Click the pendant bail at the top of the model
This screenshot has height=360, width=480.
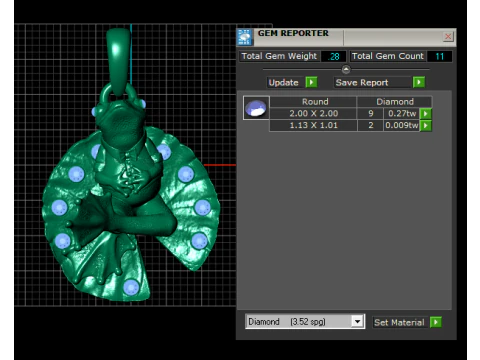click(118, 62)
